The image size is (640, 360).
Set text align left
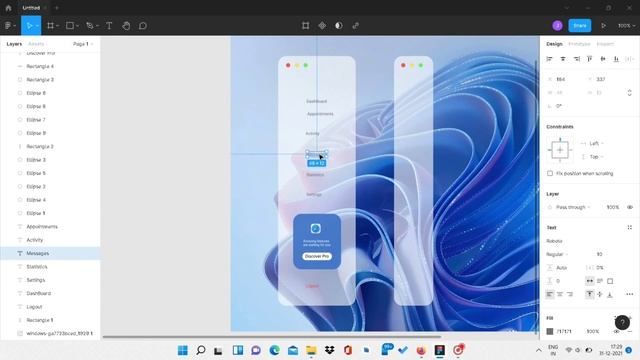[550, 294]
